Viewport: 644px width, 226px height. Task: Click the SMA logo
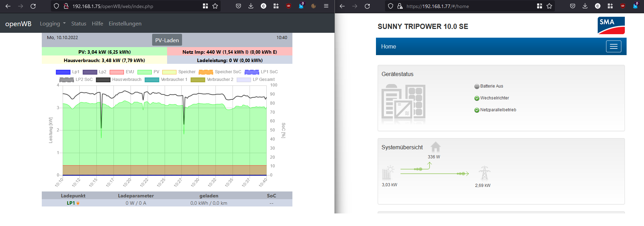611,25
